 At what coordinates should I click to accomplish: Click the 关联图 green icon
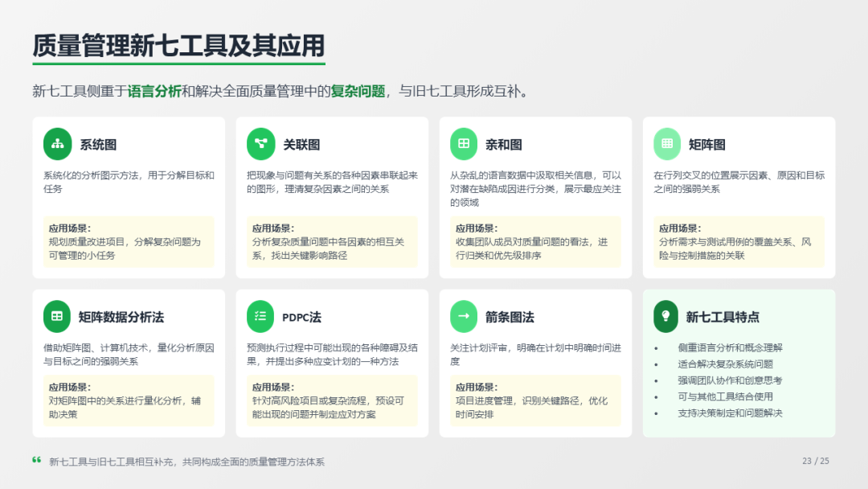[x=260, y=144]
